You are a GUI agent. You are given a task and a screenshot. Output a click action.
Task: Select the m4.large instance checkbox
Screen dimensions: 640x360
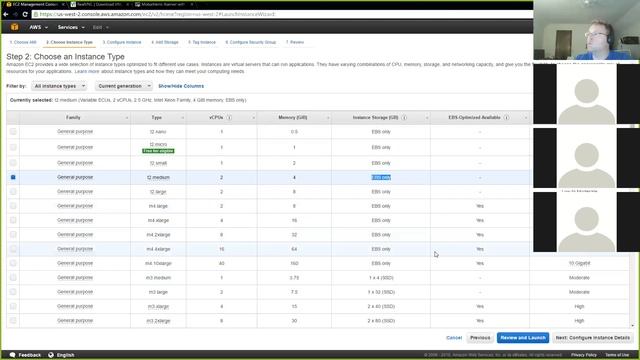(x=13, y=206)
